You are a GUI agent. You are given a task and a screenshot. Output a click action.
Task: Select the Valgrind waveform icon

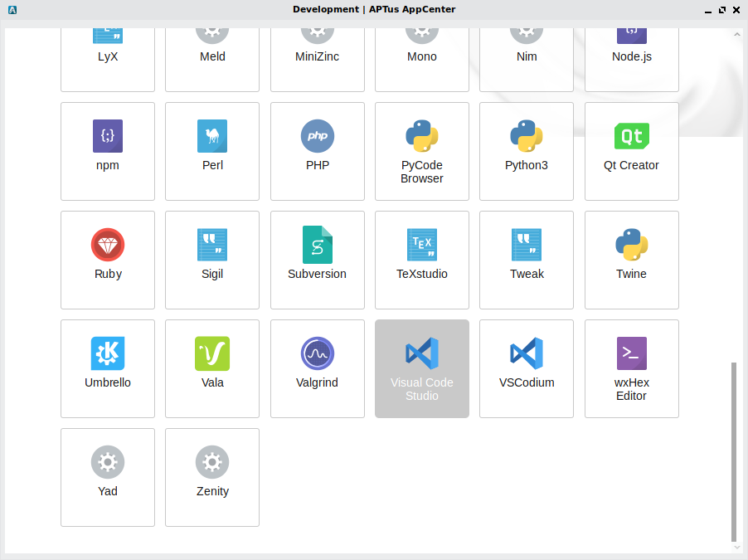(x=318, y=353)
